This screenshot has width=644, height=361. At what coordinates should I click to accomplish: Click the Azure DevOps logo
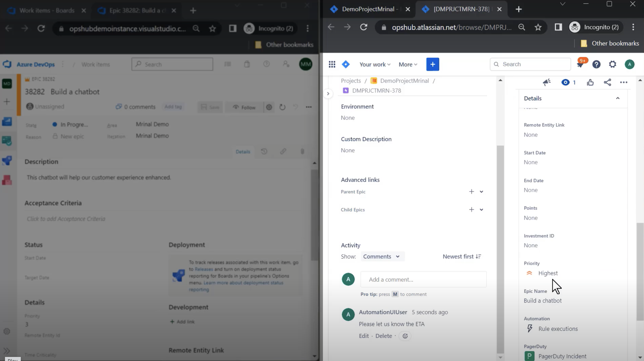(7, 64)
